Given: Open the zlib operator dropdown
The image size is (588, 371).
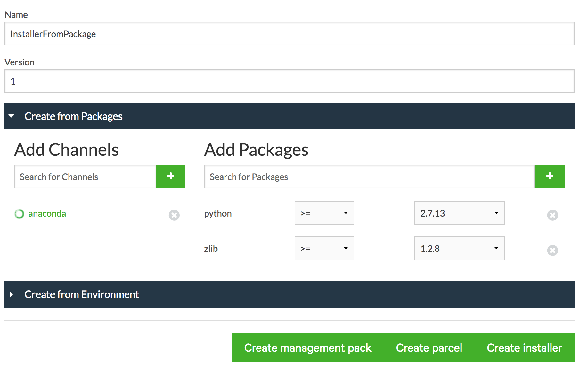Looking at the screenshot, I should pyautogui.click(x=324, y=248).
